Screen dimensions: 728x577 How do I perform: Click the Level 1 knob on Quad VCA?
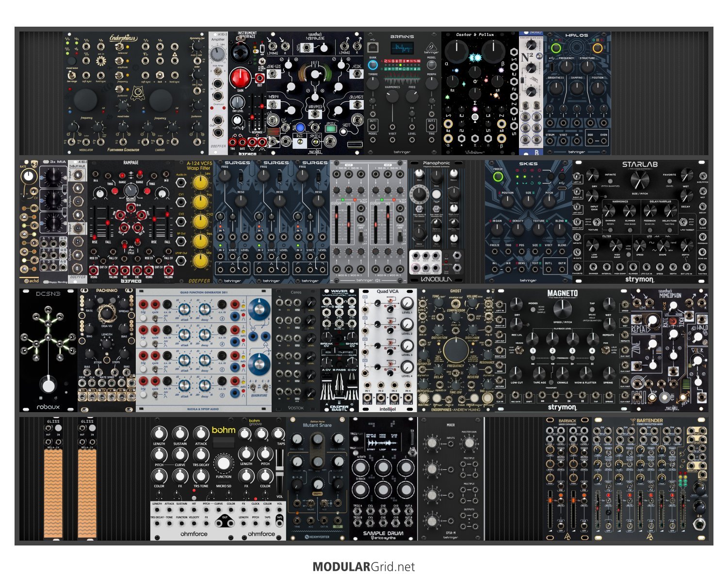click(x=407, y=303)
